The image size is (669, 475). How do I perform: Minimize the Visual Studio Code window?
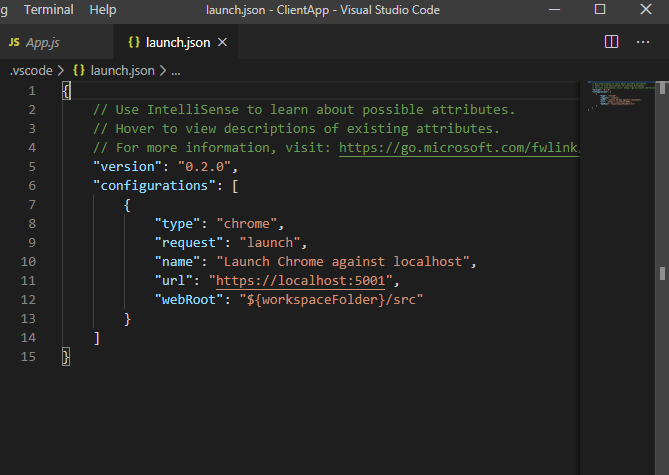click(554, 9)
